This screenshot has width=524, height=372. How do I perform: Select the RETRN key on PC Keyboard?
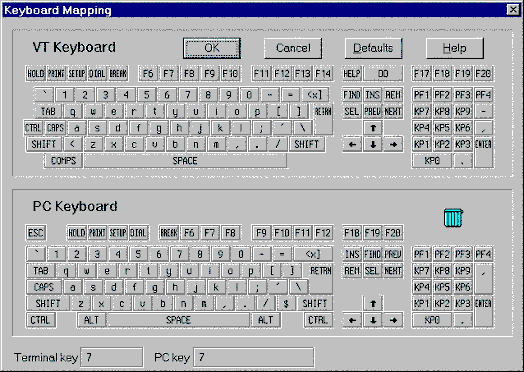click(x=321, y=279)
